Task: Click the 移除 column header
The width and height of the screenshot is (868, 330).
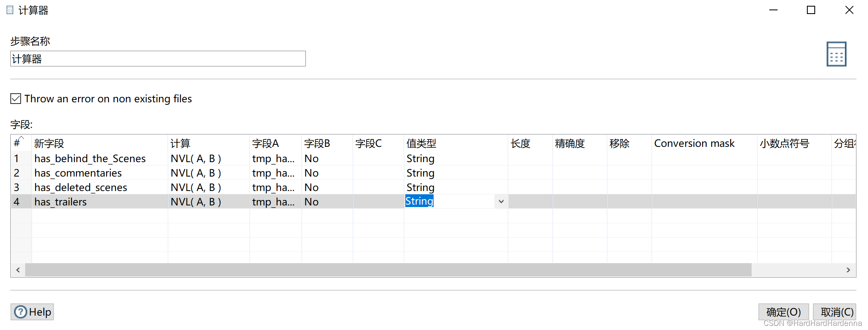Action: 629,143
